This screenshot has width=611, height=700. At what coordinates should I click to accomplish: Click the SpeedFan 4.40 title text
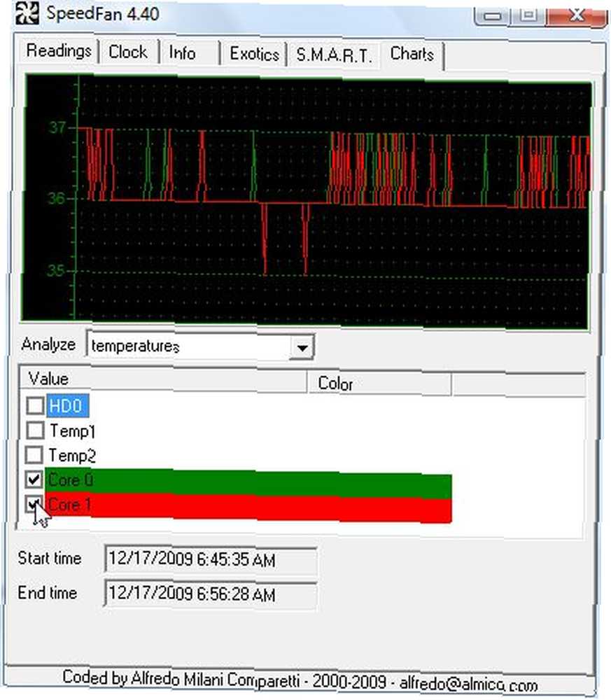click(x=103, y=14)
